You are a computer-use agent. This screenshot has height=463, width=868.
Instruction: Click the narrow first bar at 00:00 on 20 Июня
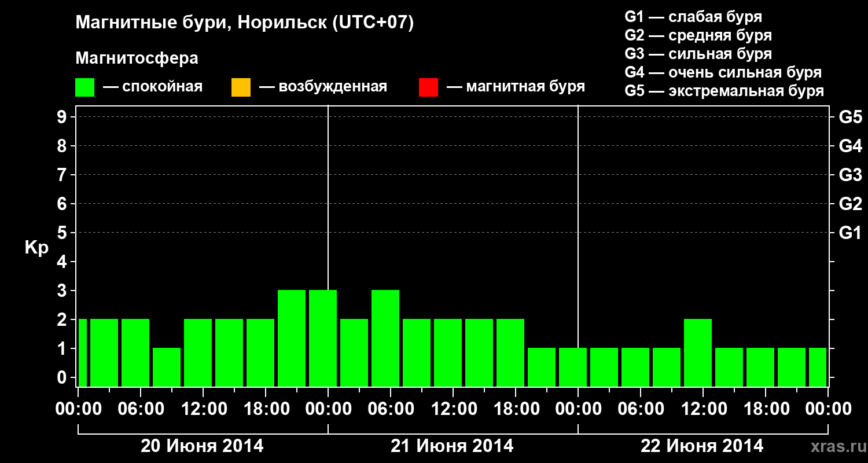(x=82, y=352)
